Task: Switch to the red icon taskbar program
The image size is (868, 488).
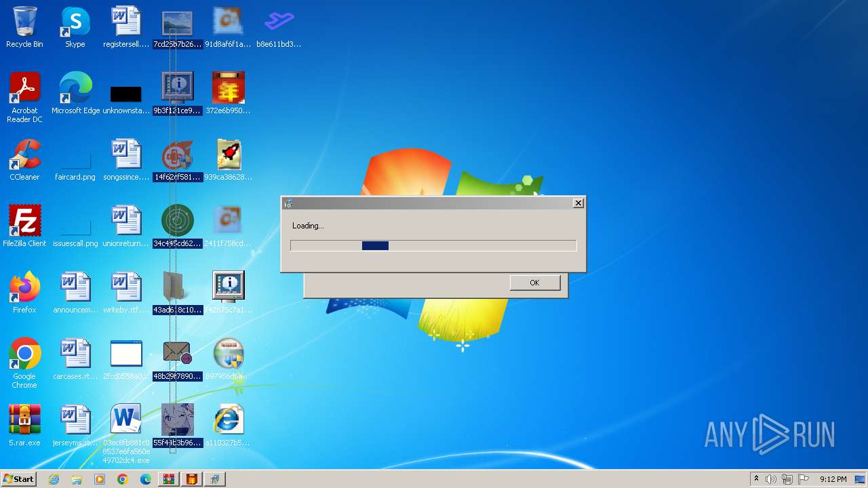Action: [192, 479]
